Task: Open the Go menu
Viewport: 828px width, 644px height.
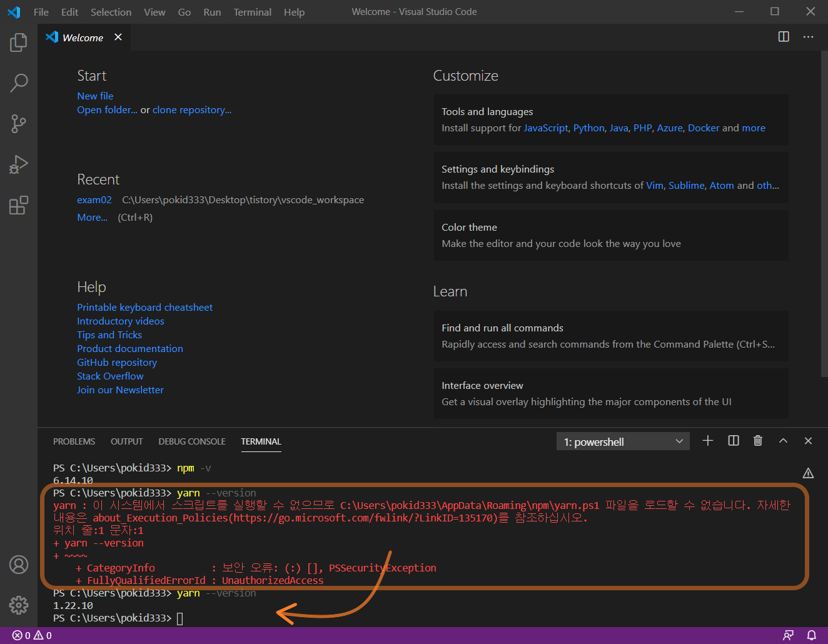Action: click(x=184, y=12)
